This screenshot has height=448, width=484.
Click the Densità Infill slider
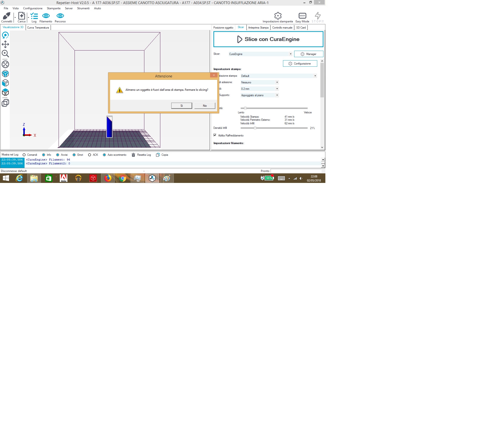[x=274, y=128]
